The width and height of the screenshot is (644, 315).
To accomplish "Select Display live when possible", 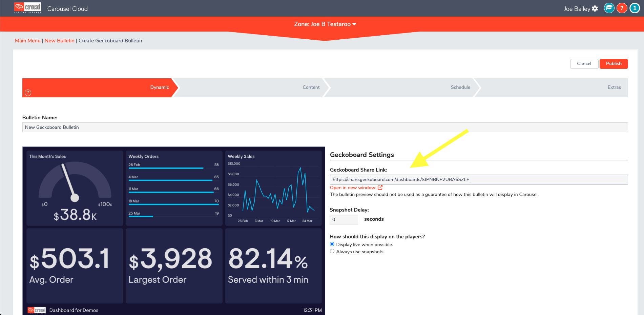I will coord(332,244).
